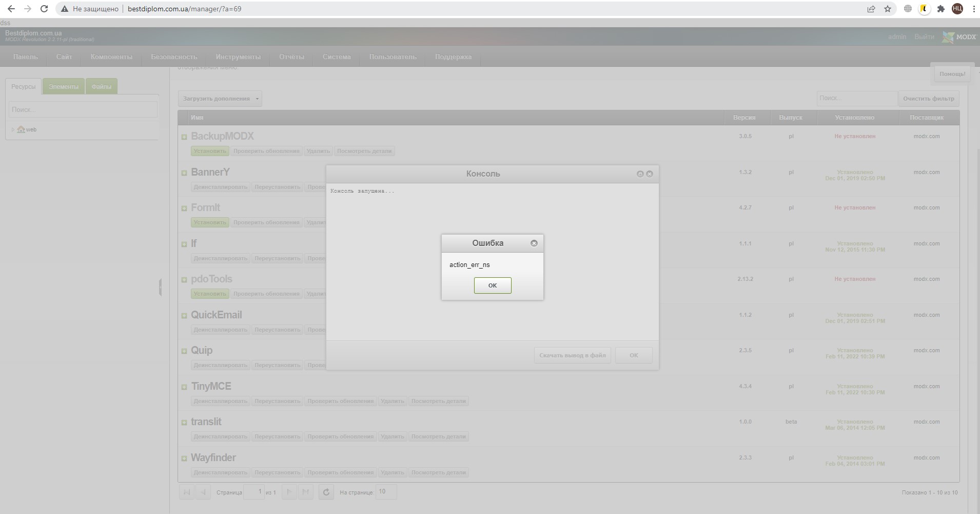Click the next page arrow

pos(289,491)
